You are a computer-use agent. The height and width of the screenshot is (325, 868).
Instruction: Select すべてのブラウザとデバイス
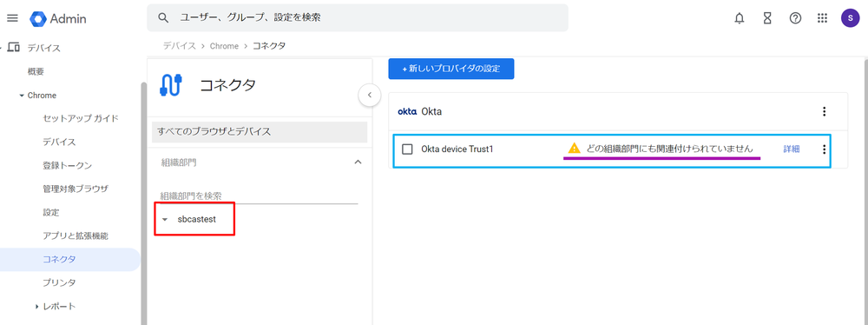[x=260, y=132]
